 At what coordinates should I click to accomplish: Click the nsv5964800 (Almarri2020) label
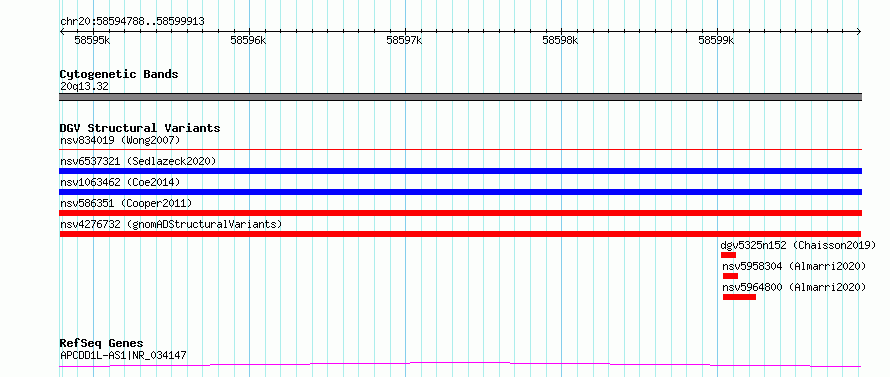(x=795, y=287)
